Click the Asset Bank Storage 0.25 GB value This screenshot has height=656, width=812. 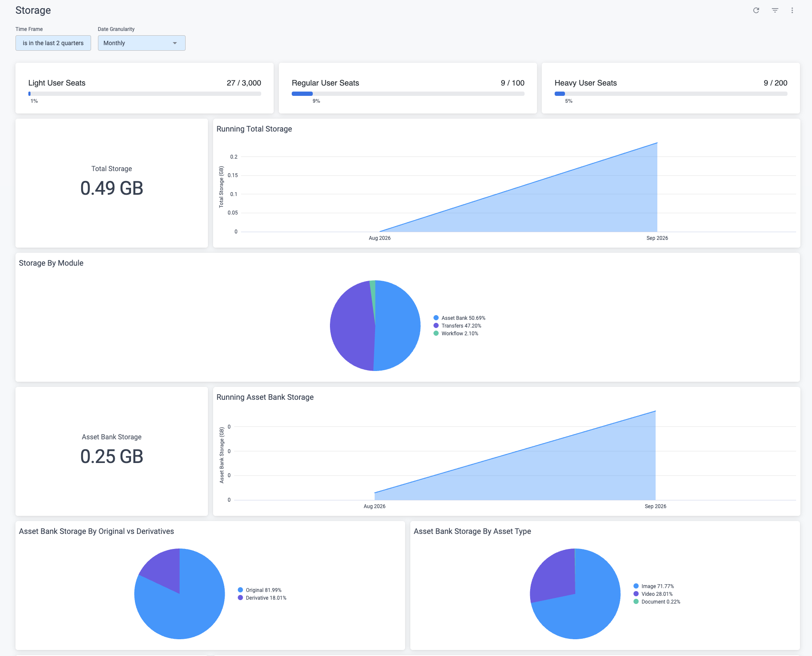[x=112, y=457]
